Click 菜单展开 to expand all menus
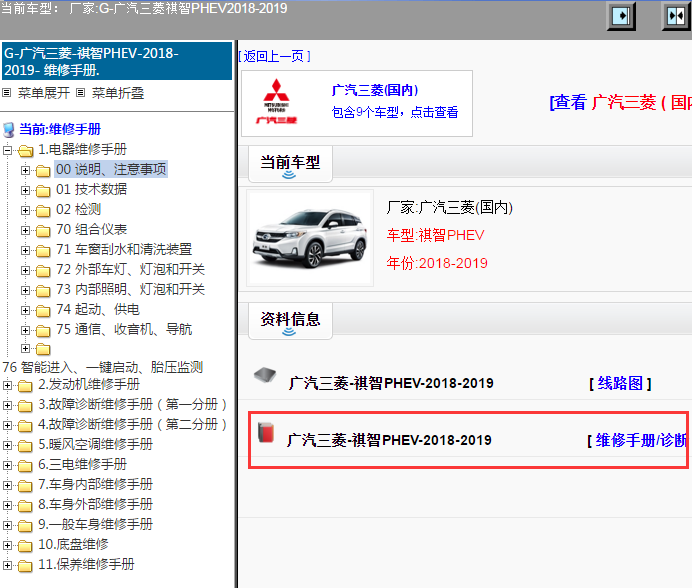692x588 pixels. 44,93
